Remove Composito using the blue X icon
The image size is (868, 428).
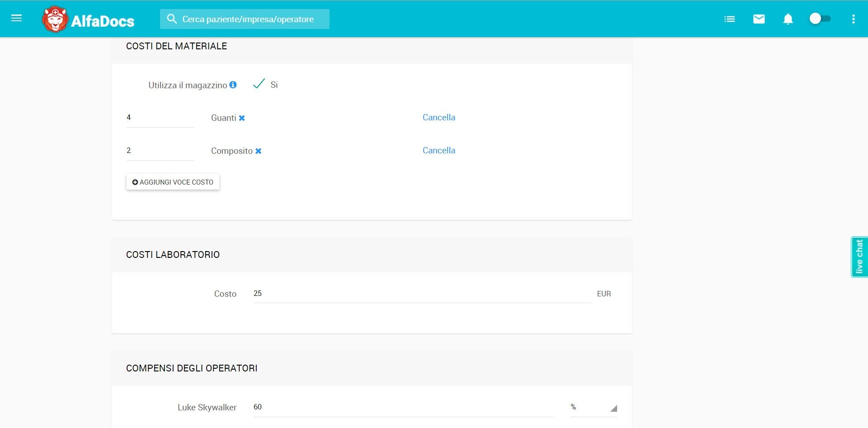pyautogui.click(x=258, y=151)
